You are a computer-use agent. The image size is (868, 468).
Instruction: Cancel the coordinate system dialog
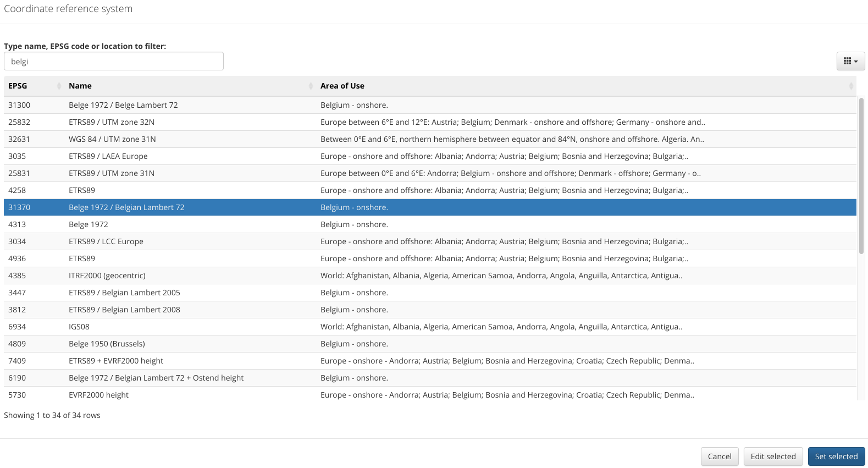point(719,456)
